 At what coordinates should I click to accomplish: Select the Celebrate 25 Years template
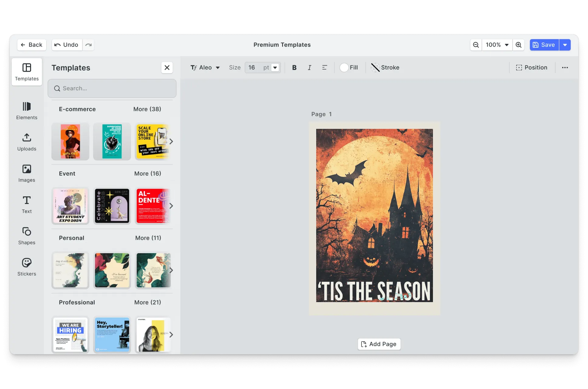coord(112,206)
